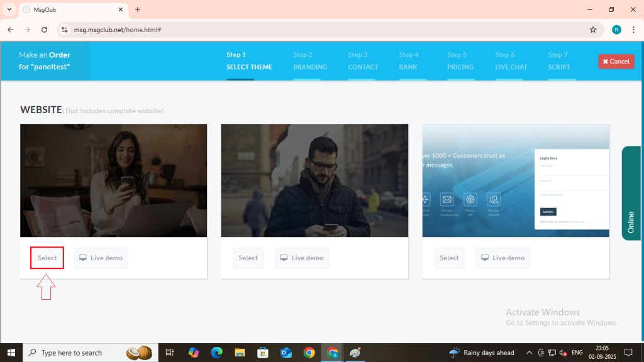Open the Online chat side tab
The width and height of the screenshot is (644, 362).
click(x=631, y=194)
